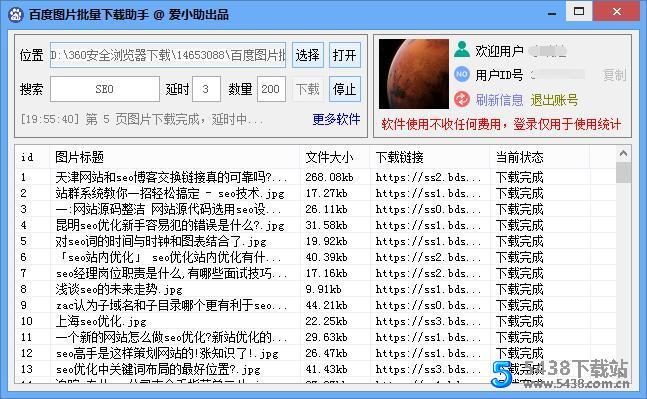Click file size cell 19.92kb
This screenshot has width=647, height=399.
coord(326,242)
